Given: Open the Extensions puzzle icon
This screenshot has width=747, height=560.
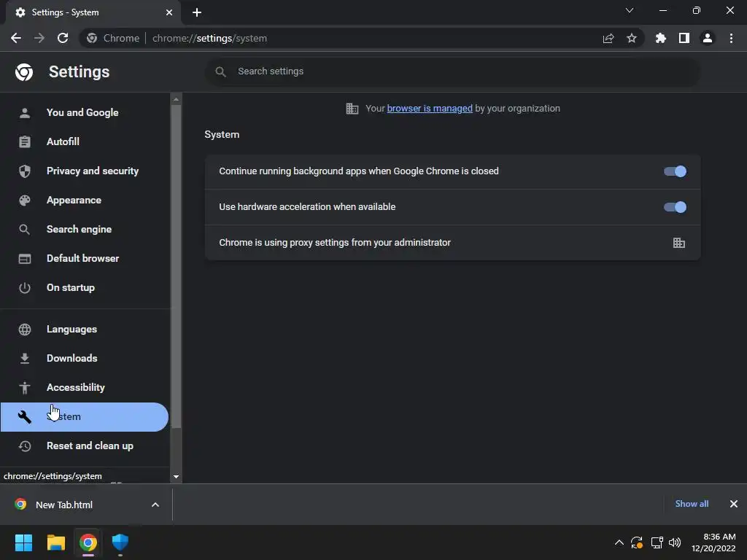Looking at the screenshot, I should point(661,38).
